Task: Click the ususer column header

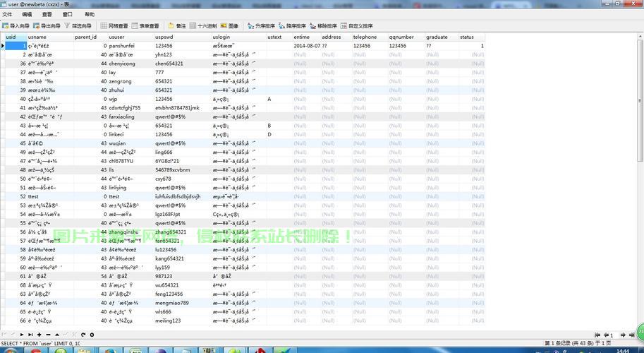Action: pos(130,37)
